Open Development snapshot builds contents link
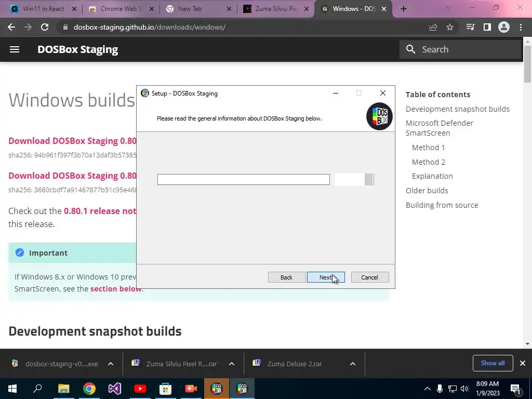This screenshot has width=532, height=399. click(457, 109)
